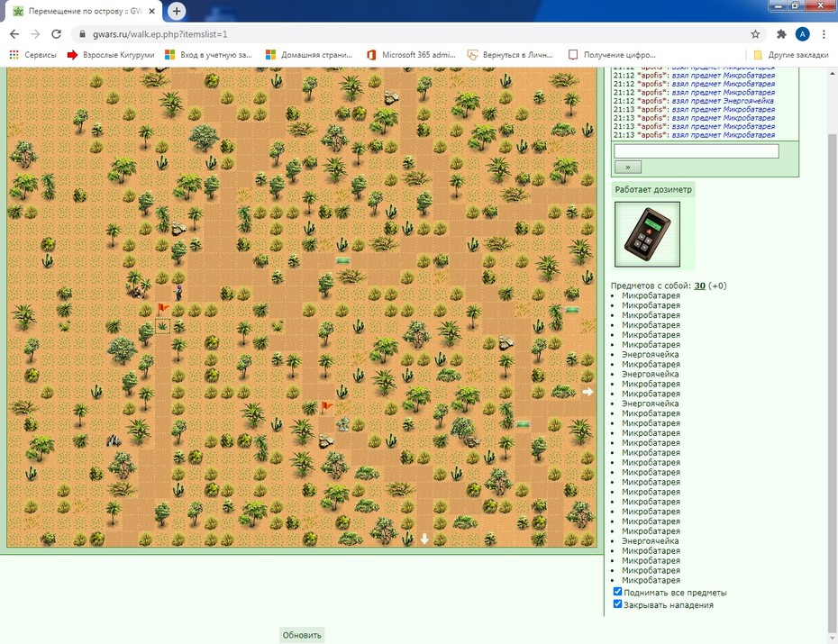Image resolution: width=838 pixels, height=644 pixels.
Task: Click the white down arrow on the map
Action: click(424, 539)
